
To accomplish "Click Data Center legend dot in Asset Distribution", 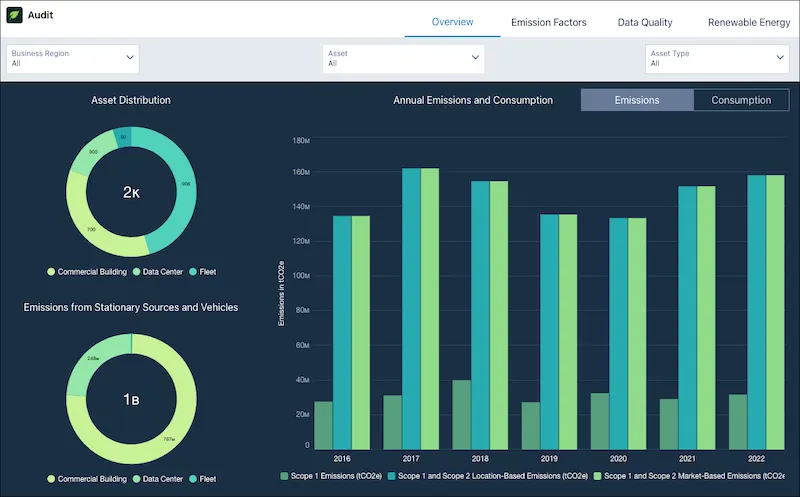I will [136, 271].
